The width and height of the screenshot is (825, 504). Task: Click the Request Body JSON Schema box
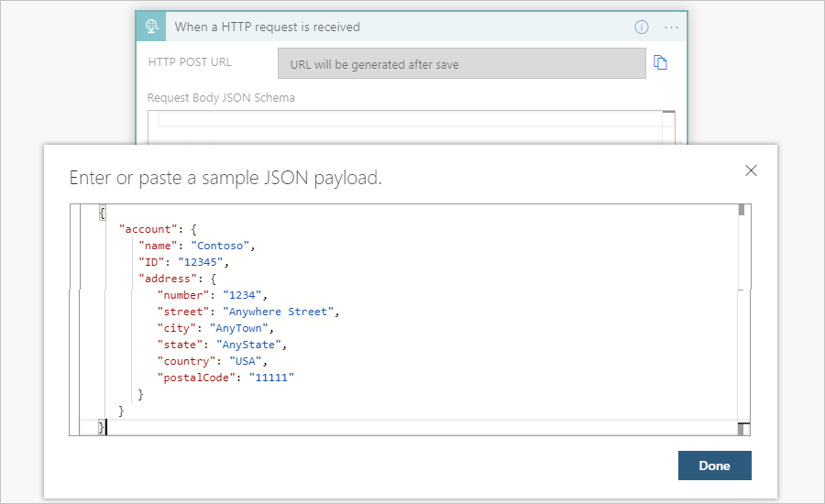[x=410, y=122]
